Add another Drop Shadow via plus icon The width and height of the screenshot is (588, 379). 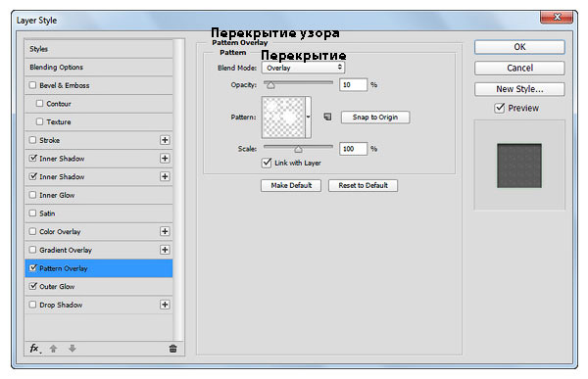pyautogui.click(x=165, y=305)
